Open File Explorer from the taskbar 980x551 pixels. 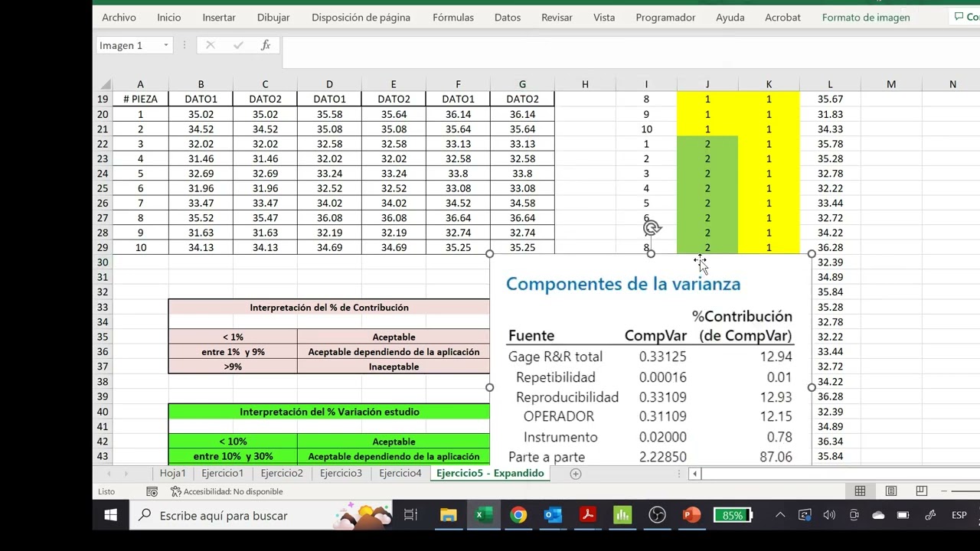(448, 515)
